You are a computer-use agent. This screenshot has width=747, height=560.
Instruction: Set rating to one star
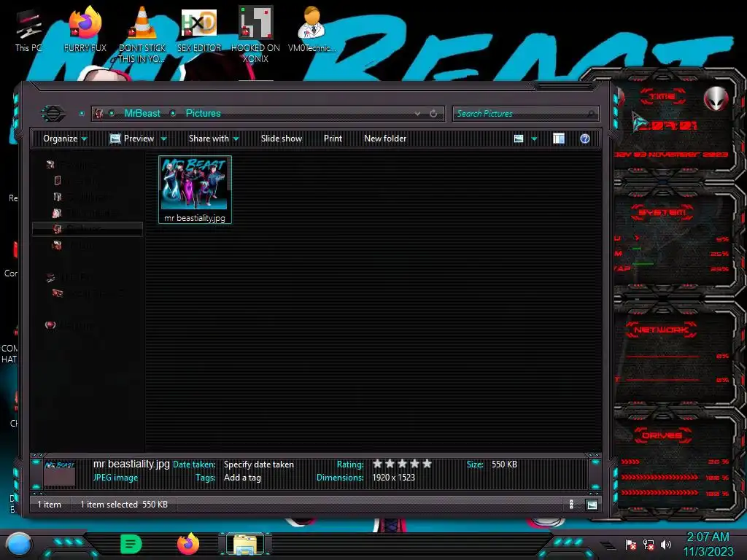(x=377, y=464)
